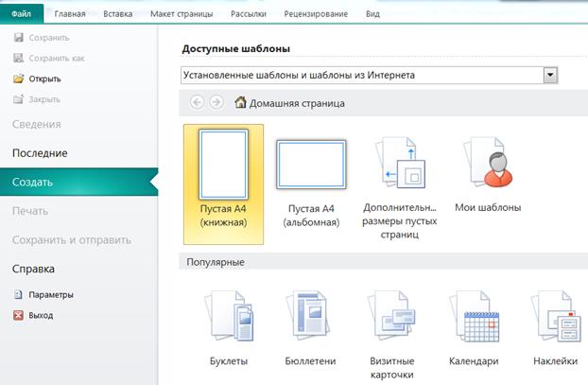Click the red Выход exit icon
Screen dimensions: 588x385
[18, 315]
